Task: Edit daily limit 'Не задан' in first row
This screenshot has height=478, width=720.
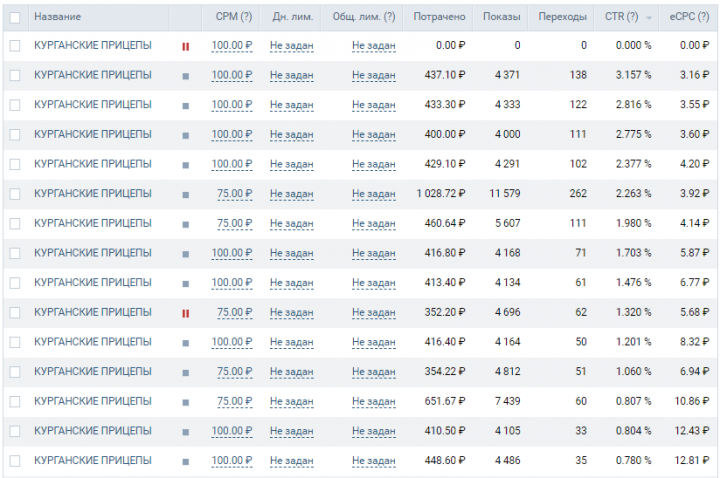Action: tap(292, 45)
